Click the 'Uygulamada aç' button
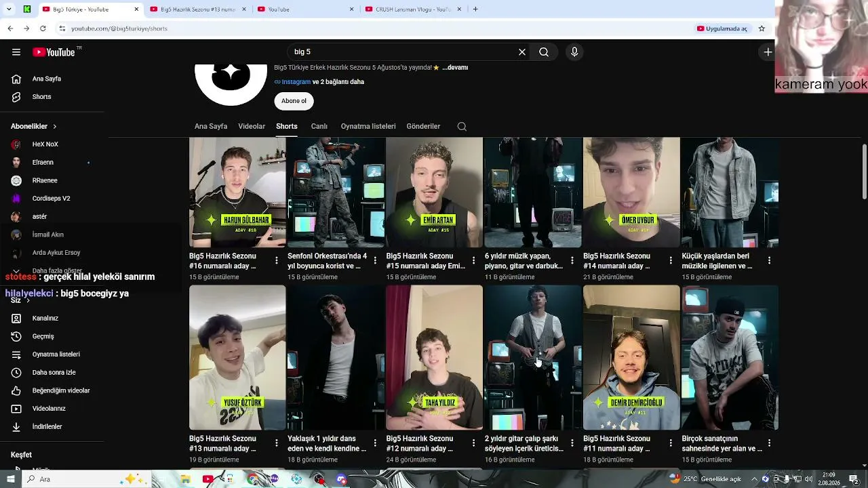Screen dimensions: 868x488 (x=722, y=28)
